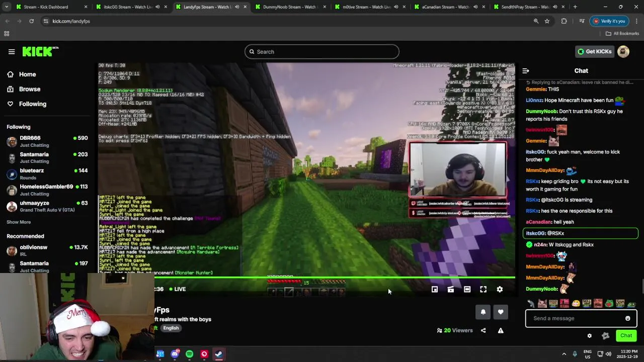The image size is (644, 362).
Task: Reload the page
Action: point(31,21)
